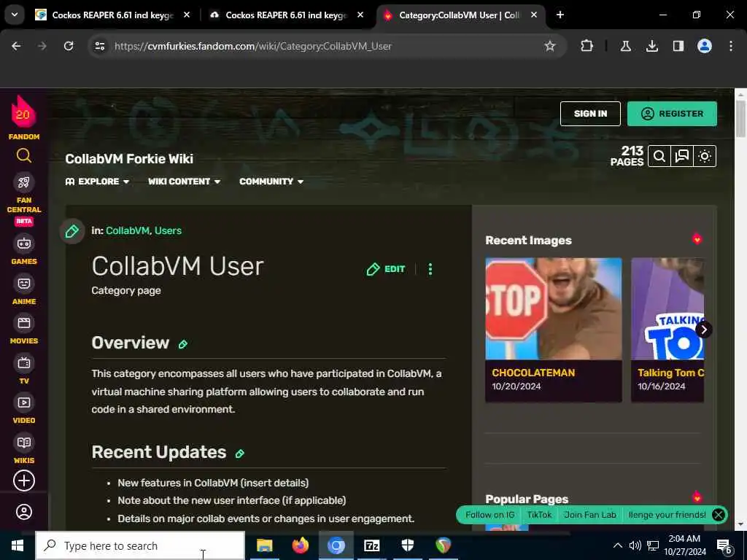
Task: Go back to previous page
Action: pyautogui.click(x=16, y=46)
